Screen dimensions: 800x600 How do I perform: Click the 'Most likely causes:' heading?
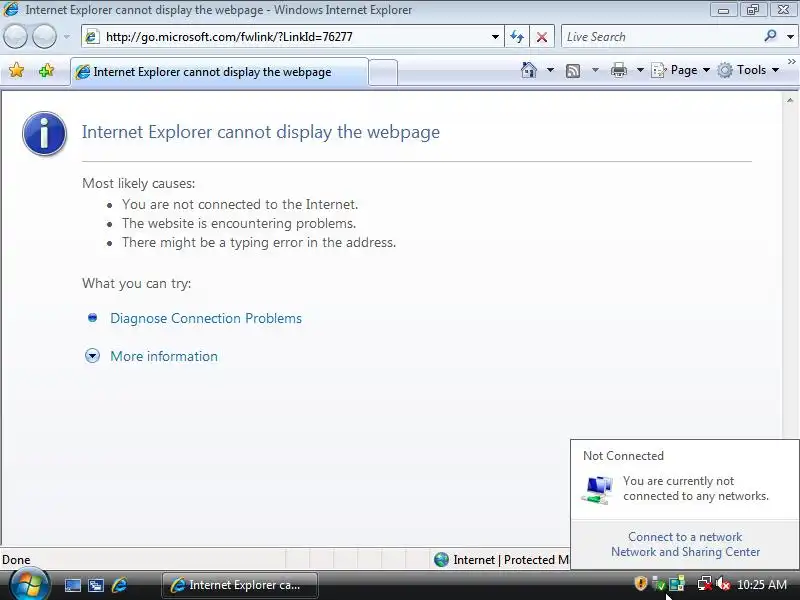point(139,183)
